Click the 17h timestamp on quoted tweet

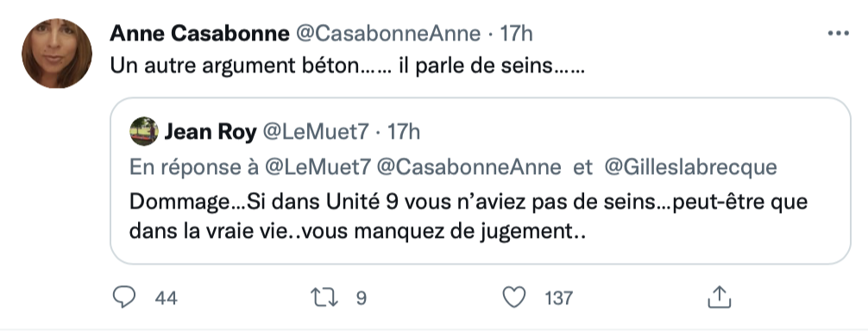point(404,132)
